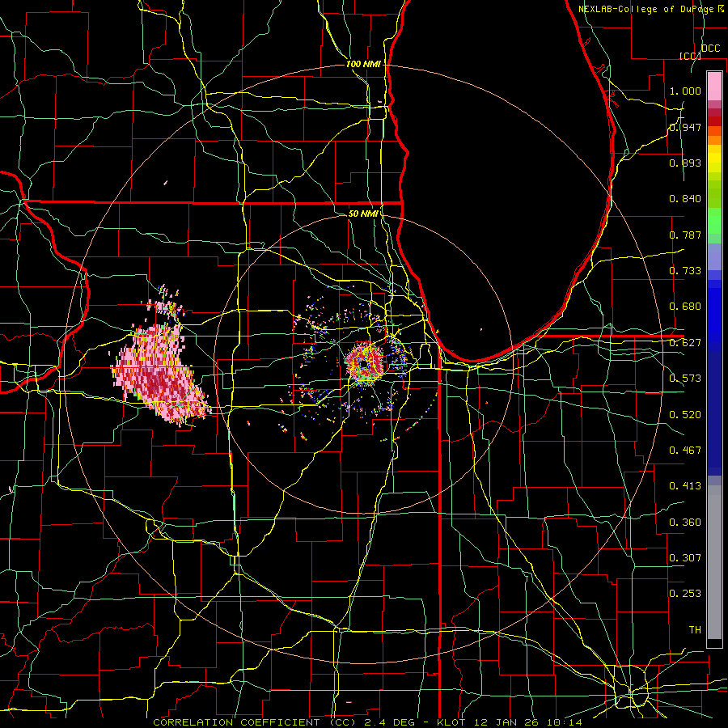Select the 0.307 scale value
Screen dimensions: 728x728
[685, 558]
